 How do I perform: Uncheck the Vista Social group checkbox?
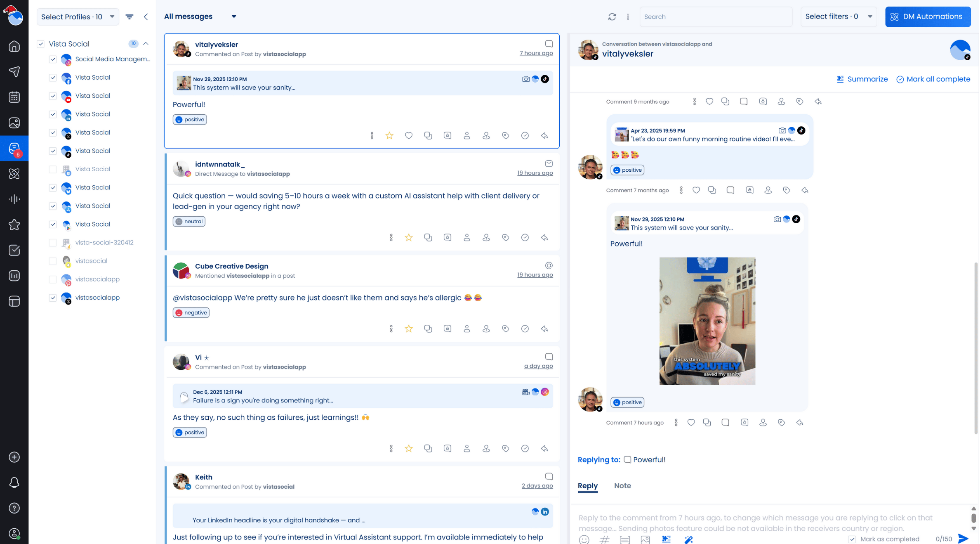click(40, 44)
